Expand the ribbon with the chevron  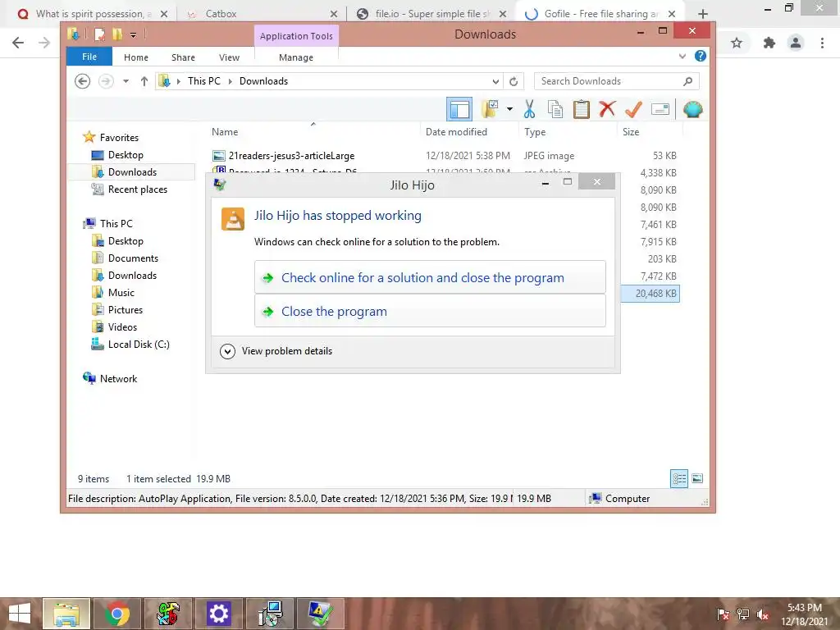point(682,57)
